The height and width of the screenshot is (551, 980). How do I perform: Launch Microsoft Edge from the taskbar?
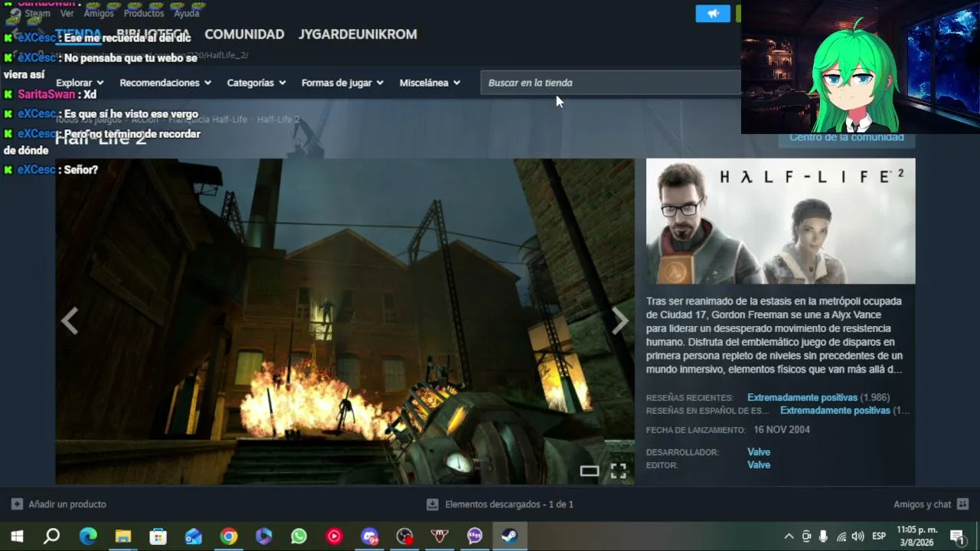pyautogui.click(x=88, y=536)
